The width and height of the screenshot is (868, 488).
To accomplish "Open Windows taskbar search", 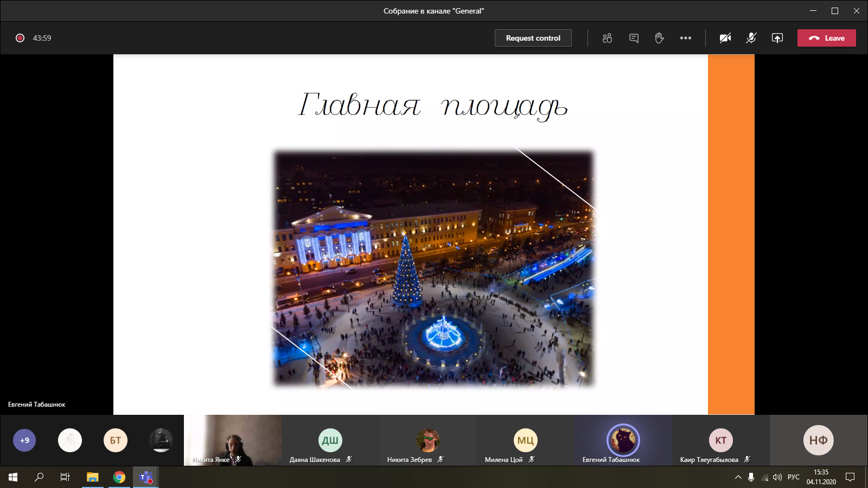I will (x=39, y=477).
